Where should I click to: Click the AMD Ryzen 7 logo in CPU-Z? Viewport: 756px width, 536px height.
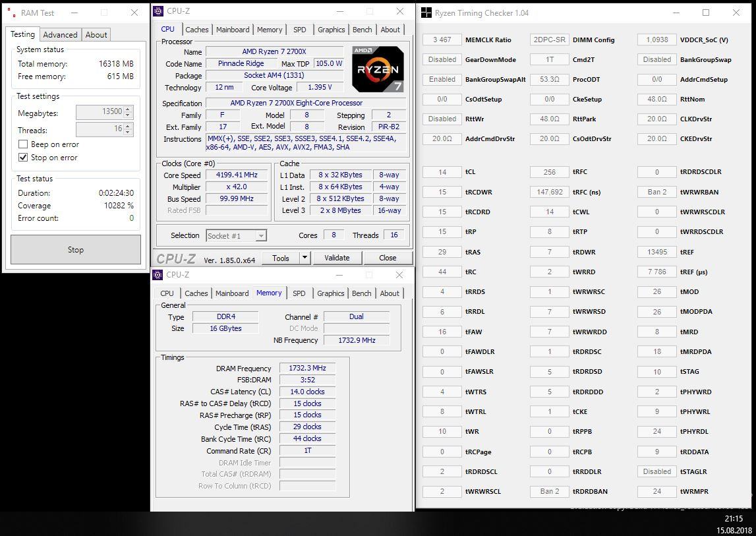click(378, 69)
